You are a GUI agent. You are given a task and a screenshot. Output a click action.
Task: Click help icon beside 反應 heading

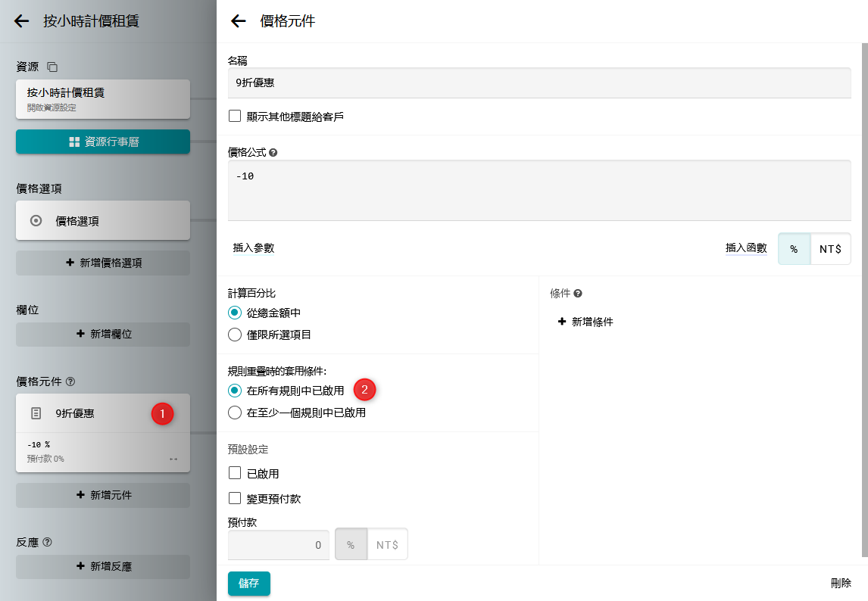coord(48,542)
